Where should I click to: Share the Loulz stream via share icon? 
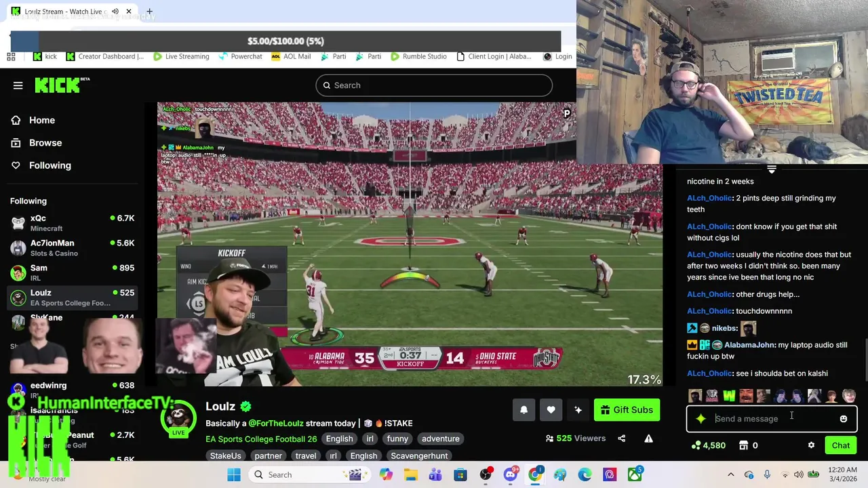click(x=621, y=439)
